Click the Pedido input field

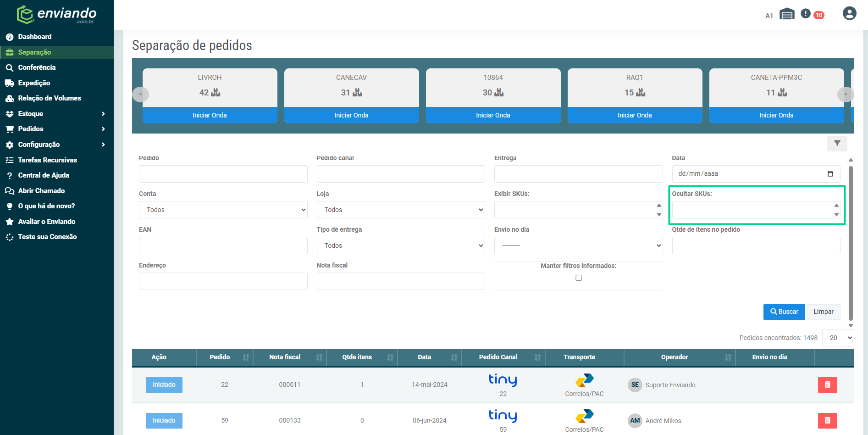223,174
